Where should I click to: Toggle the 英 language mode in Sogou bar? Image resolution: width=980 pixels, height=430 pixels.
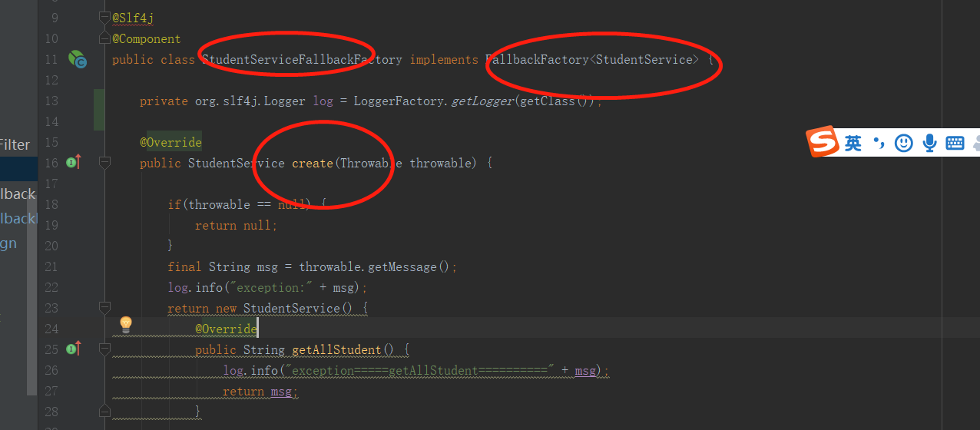click(853, 143)
